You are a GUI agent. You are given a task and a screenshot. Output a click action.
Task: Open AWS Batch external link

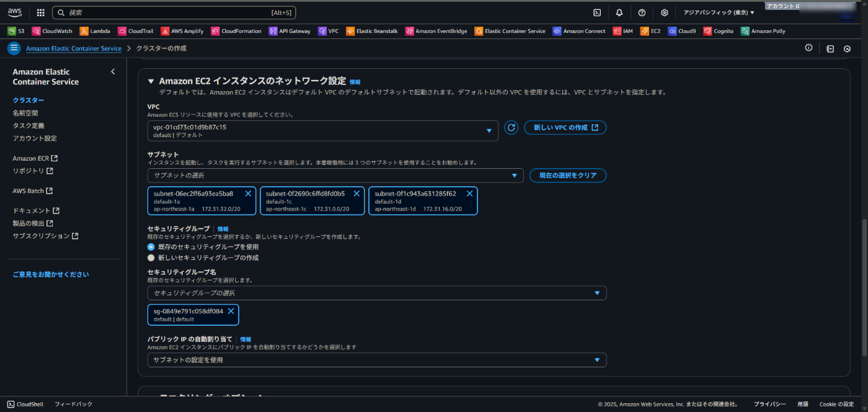pyautogui.click(x=33, y=190)
